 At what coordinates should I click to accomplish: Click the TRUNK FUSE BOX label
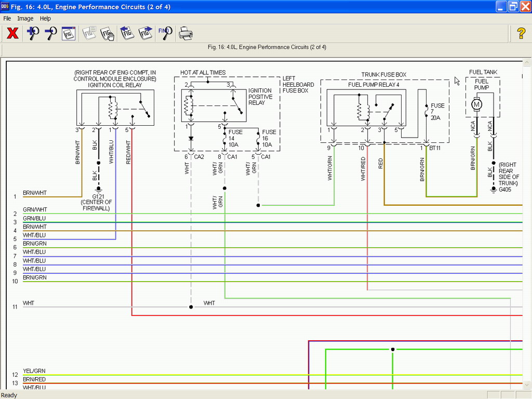coord(384,75)
